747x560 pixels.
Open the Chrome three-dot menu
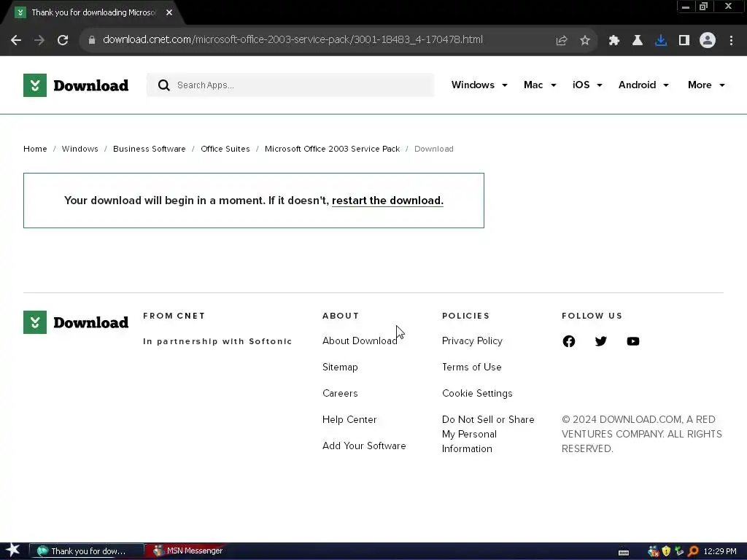[x=731, y=40]
